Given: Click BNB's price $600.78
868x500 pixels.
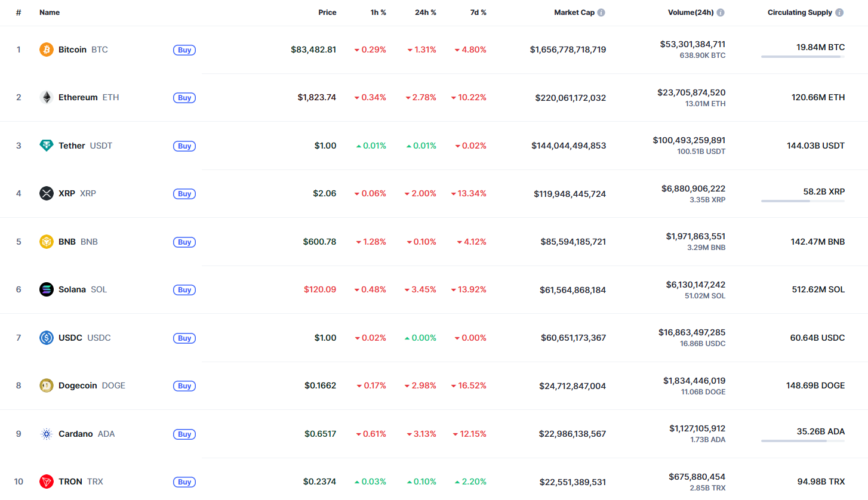Looking at the screenshot, I should coord(320,242).
